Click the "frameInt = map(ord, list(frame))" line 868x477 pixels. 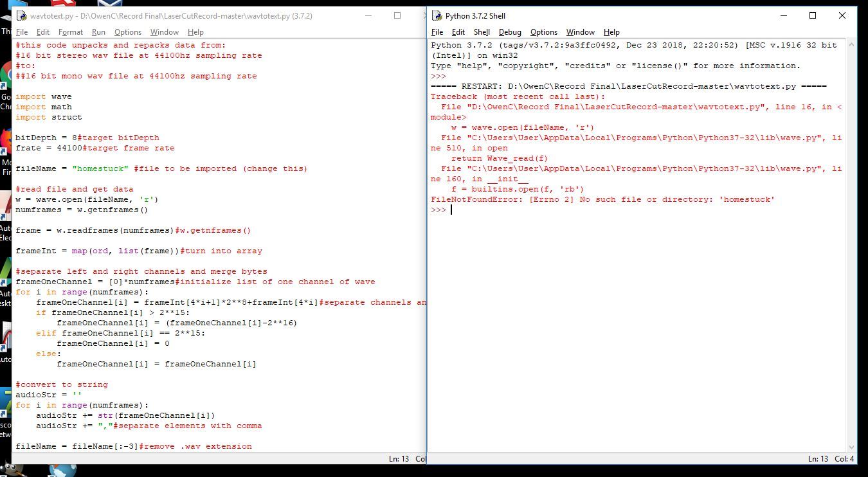pos(139,251)
